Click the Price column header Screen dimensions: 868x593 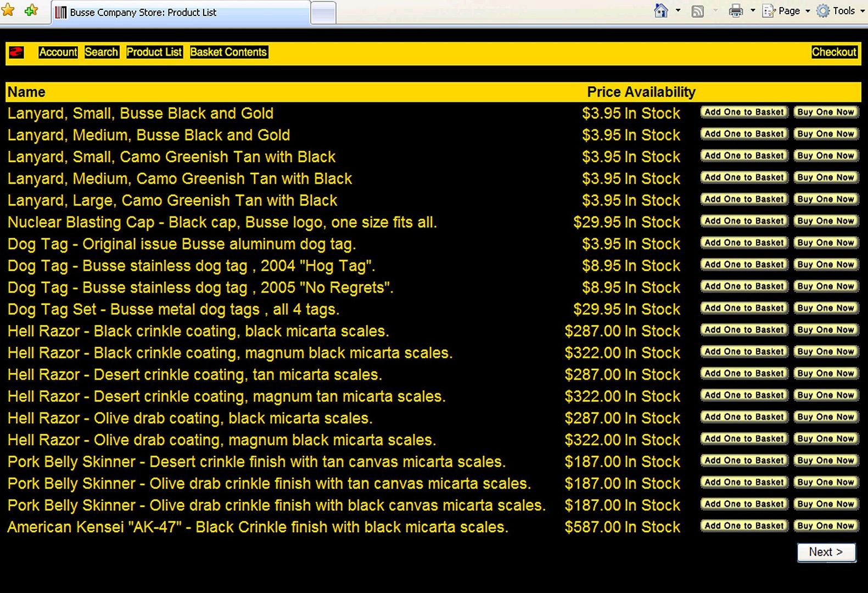point(603,92)
